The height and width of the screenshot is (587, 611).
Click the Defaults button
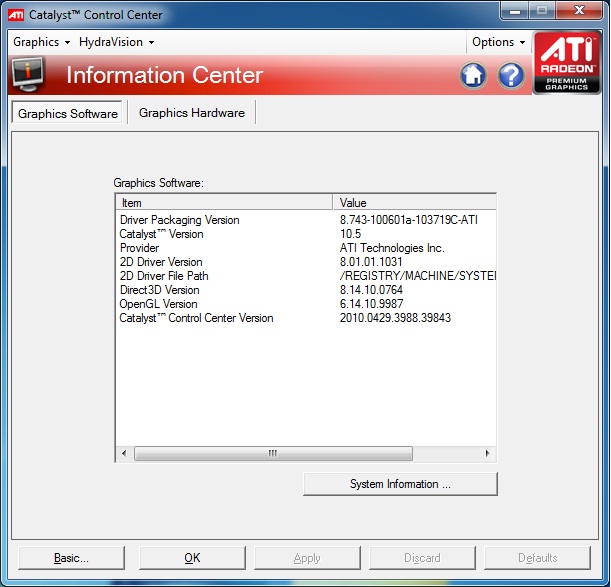537,558
